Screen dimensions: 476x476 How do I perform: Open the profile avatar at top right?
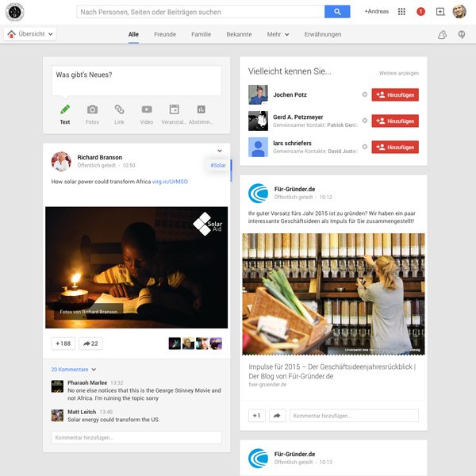(x=459, y=12)
